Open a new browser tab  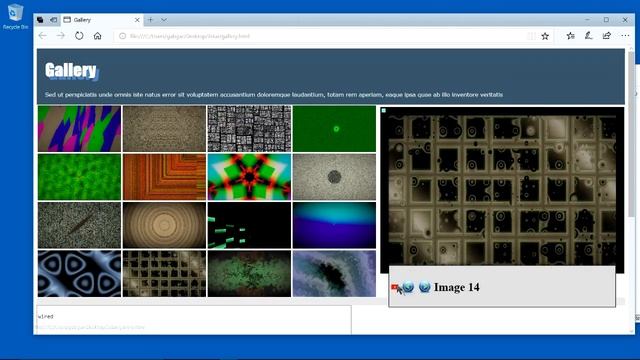pyautogui.click(x=151, y=20)
